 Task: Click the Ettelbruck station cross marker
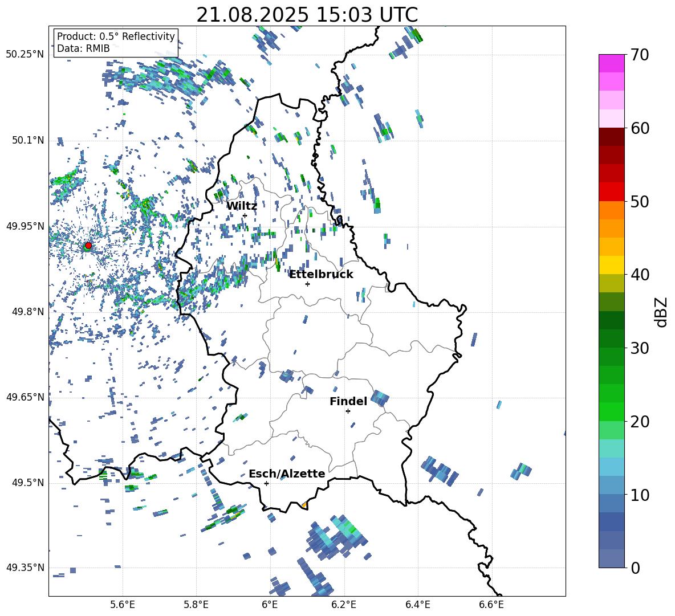(307, 284)
